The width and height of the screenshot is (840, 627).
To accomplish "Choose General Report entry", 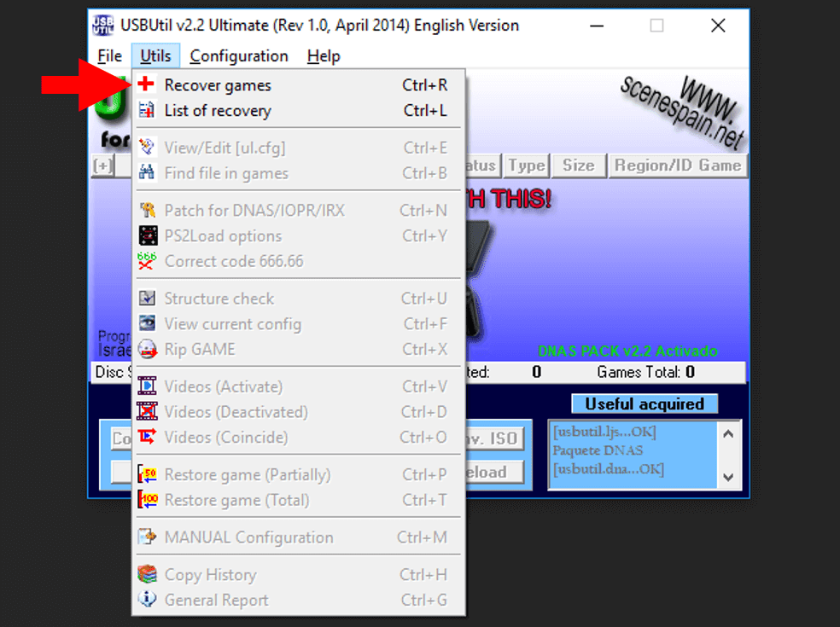I will 299,601.
